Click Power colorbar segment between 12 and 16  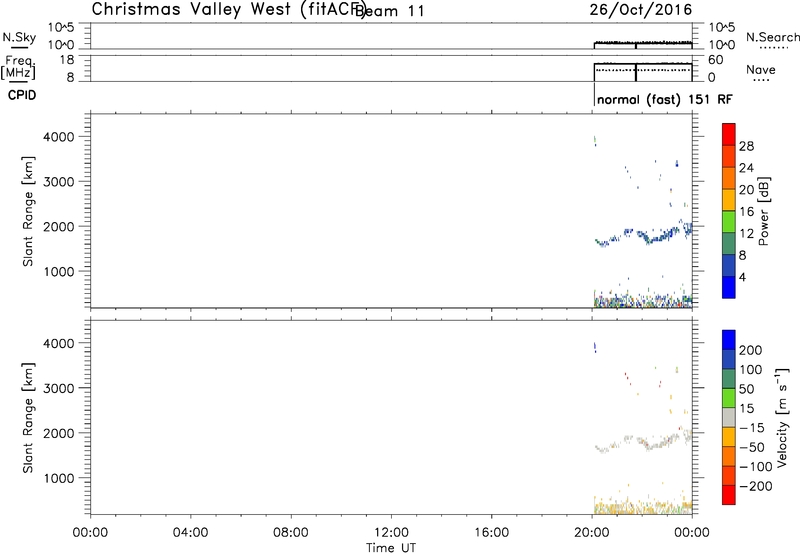(729, 221)
